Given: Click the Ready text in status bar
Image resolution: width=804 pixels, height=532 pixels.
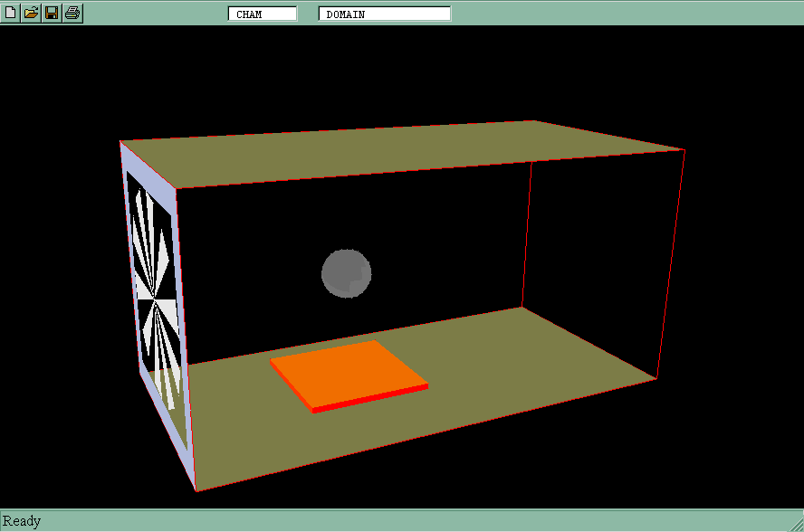Looking at the screenshot, I should click(x=22, y=521).
